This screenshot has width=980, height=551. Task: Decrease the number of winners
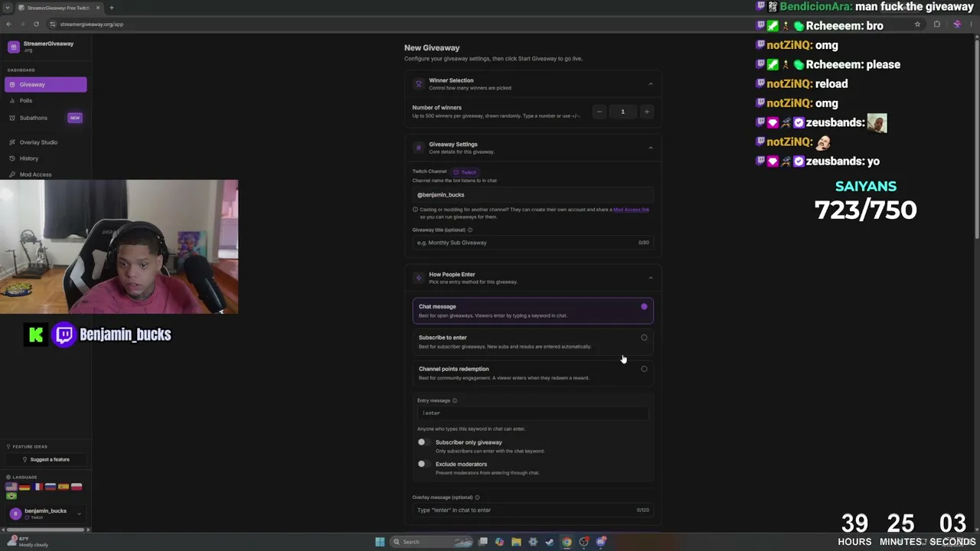(x=599, y=112)
